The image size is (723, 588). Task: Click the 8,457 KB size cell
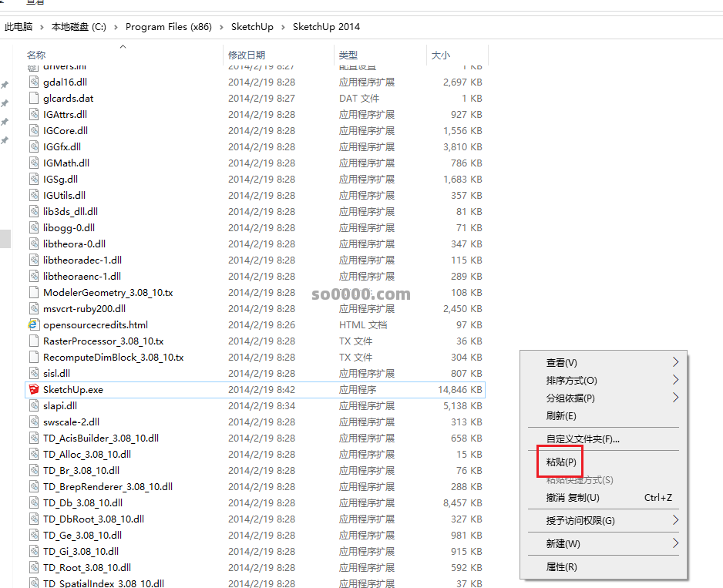pyautogui.click(x=462, y=502)
